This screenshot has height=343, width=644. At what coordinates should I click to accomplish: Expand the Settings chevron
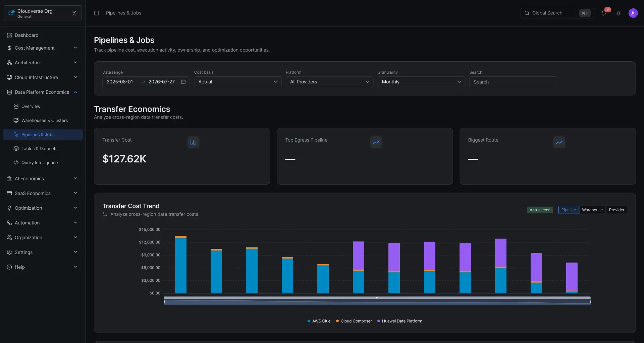[x=75, y=252]
